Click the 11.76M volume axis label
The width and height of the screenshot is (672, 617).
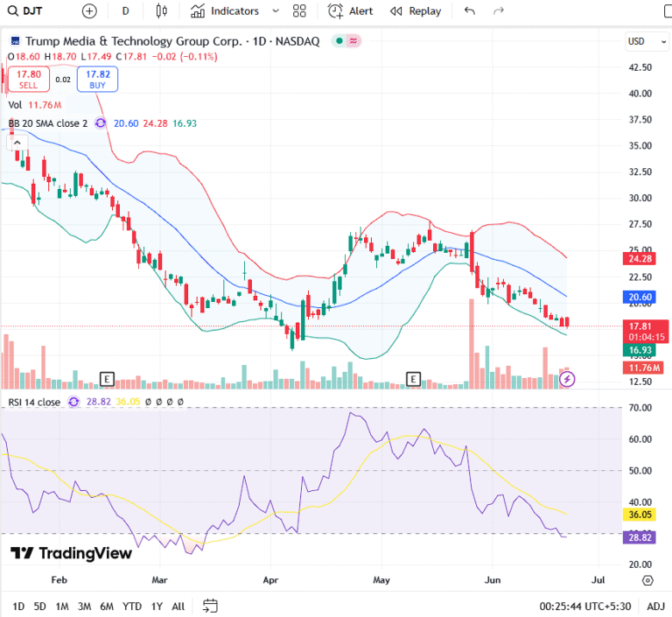click(643, 368)
